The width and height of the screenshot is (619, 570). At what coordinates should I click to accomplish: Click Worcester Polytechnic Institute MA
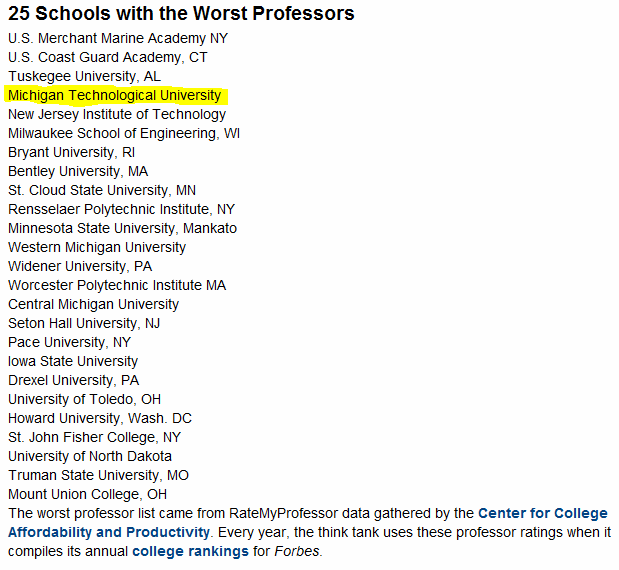pos(117,285)
